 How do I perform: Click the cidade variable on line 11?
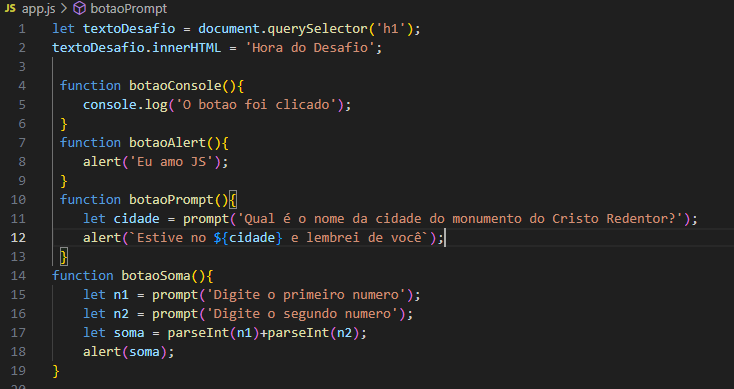136,219
